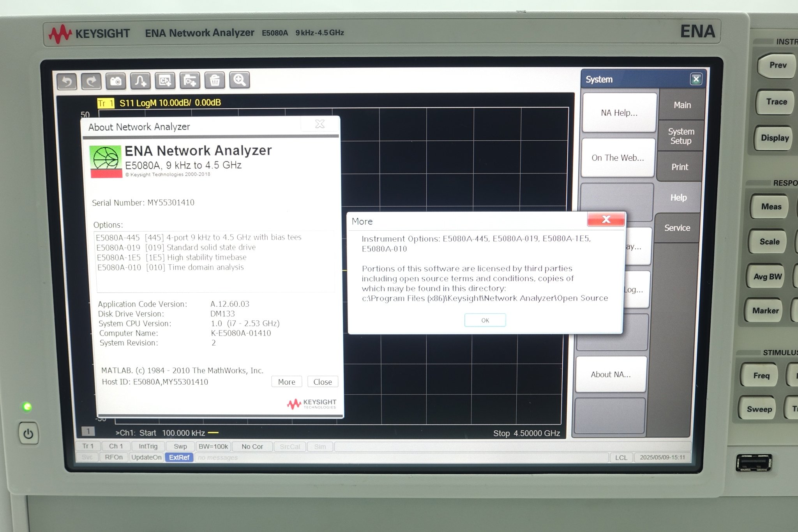Close About Network Analyzer title X
798x532 pixels.
coord(320,124)
